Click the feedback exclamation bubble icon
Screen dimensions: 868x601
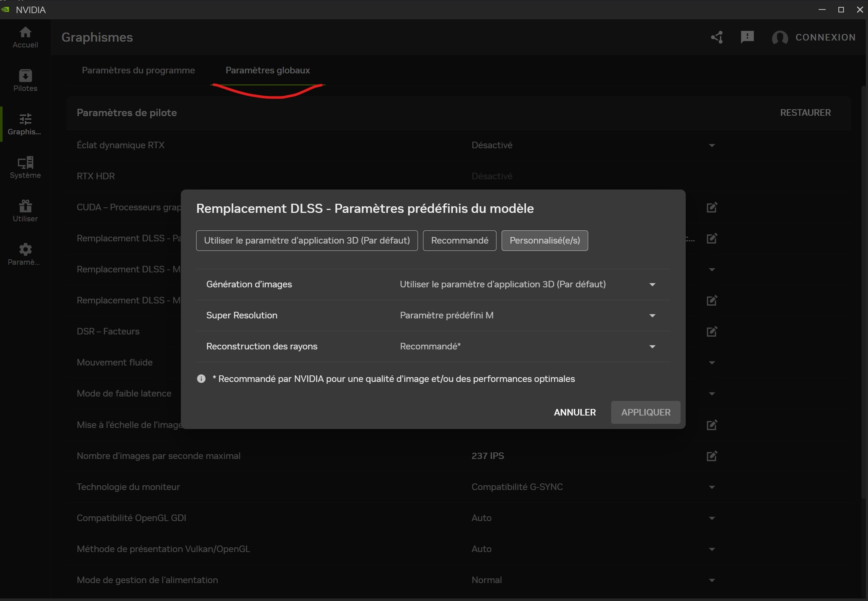pos(747,37)
